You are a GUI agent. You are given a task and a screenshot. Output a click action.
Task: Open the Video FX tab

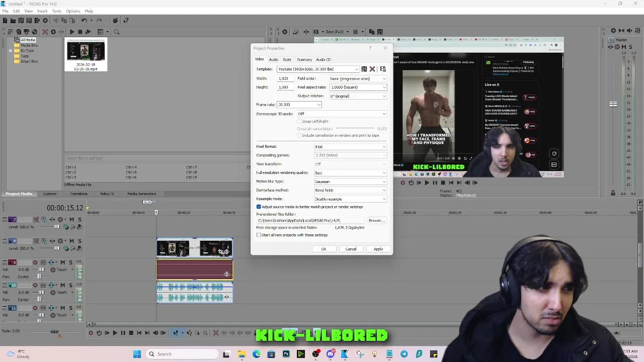click(107, 194)
